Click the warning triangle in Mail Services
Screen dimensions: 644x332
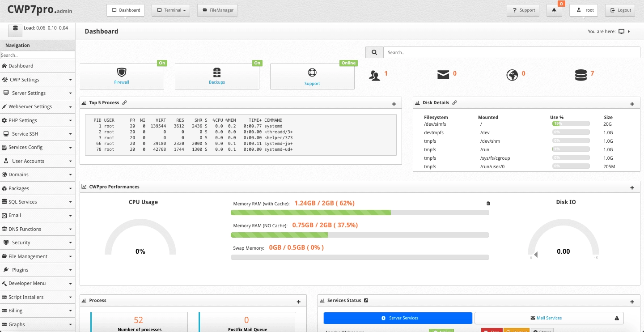pyautogui.click(x=617, y=318)
